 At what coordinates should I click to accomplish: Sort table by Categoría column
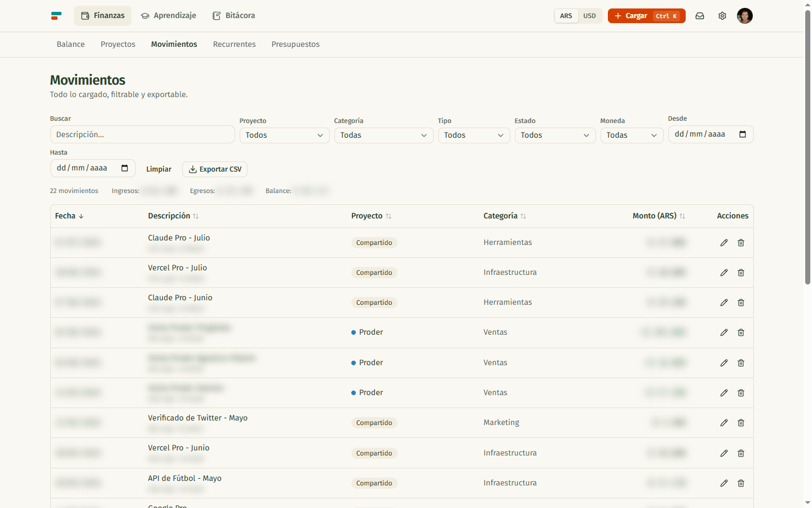point(505,216)
